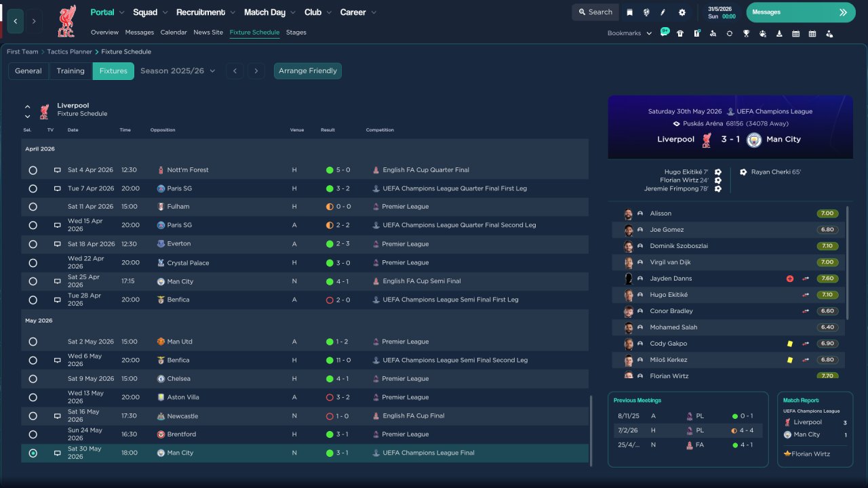Click the star icon beside Florian Wirtz in Match Report
The width and height of the screenshot is (868, 488).
[787, 453]
